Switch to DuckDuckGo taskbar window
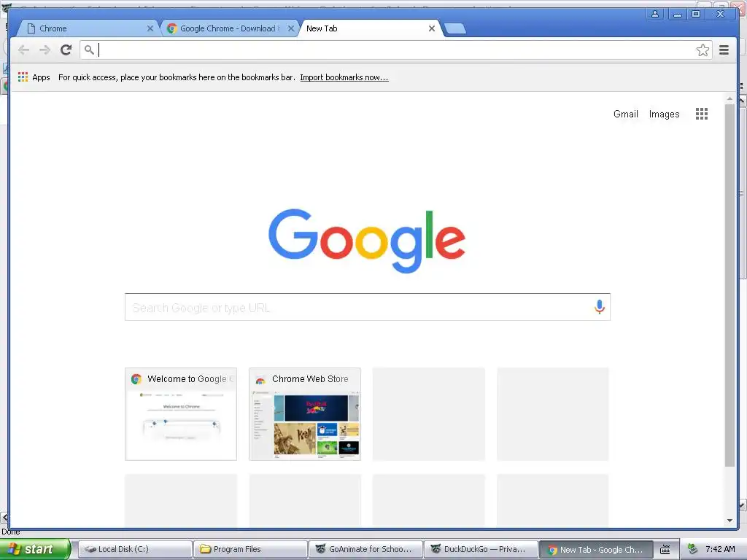The height and width of the screenshot is (560, 747). (481, 549)
